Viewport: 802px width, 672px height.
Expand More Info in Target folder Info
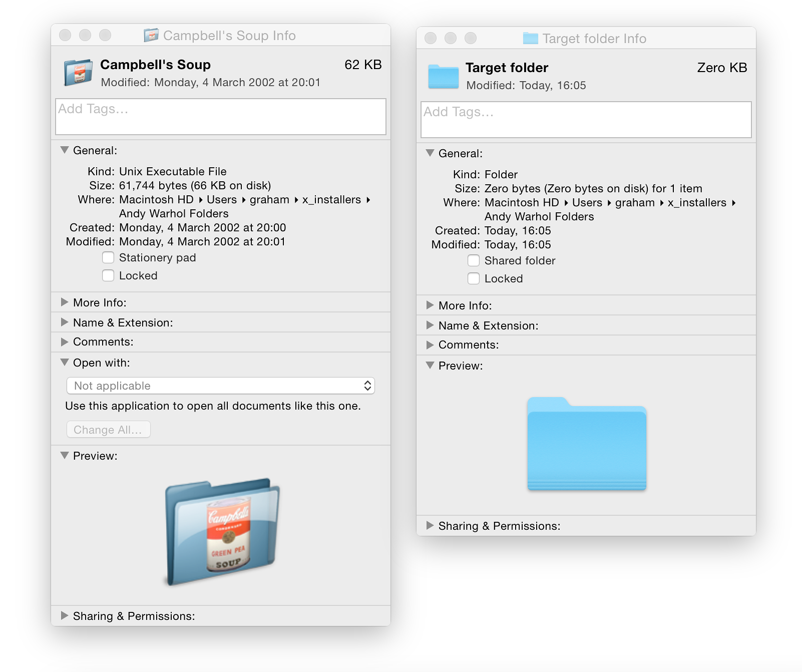(430, 305)
